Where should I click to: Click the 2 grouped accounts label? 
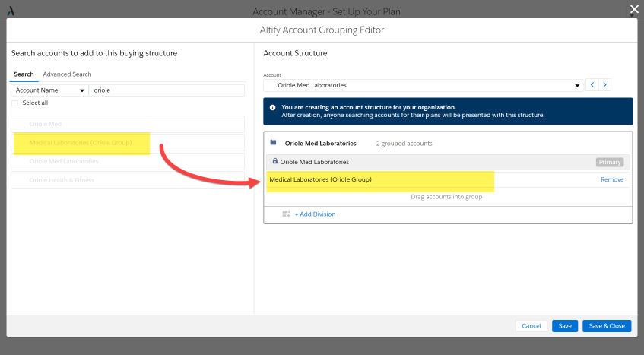coord(404,143)
